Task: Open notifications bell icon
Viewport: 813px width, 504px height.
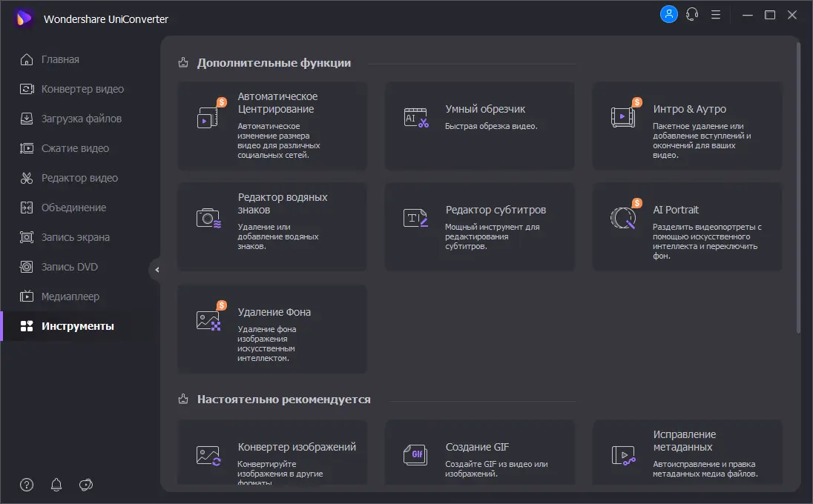Action: [56, 485]
